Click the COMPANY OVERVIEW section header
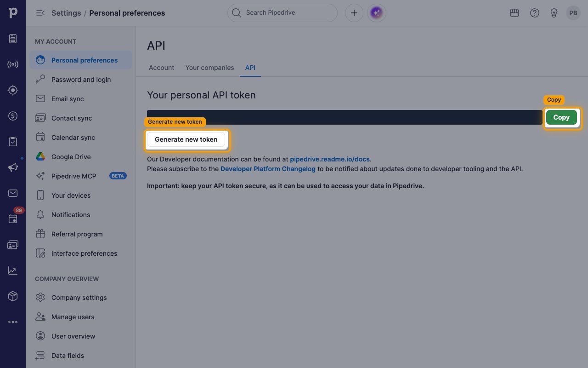 tap(67, 279)
